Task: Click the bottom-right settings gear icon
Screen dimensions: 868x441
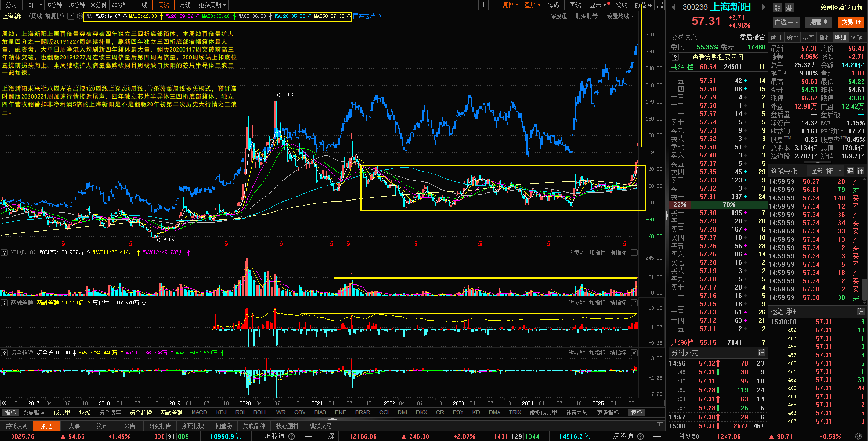Action: [x=858, y=436]
